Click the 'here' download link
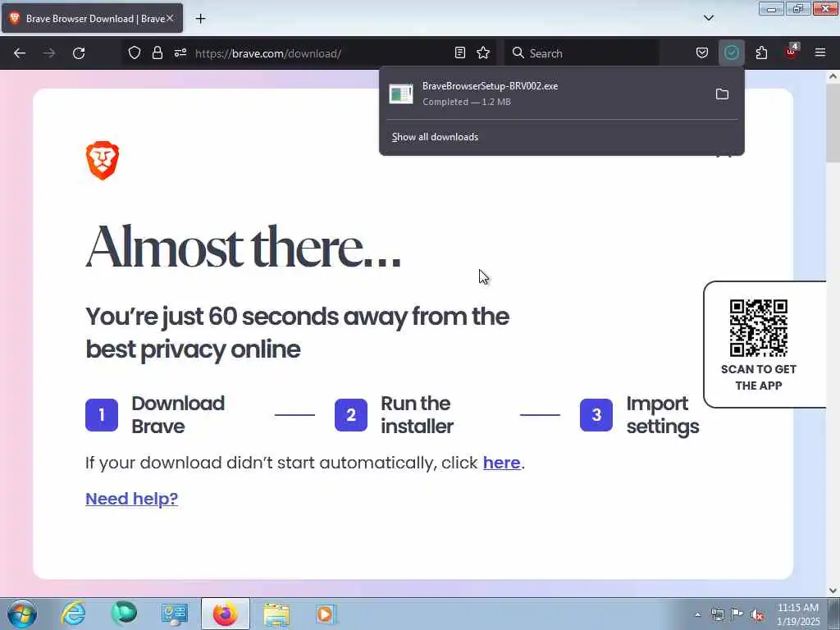Image resolution: width=840 pixels, height=630 pixels. (x=501, y=463)
